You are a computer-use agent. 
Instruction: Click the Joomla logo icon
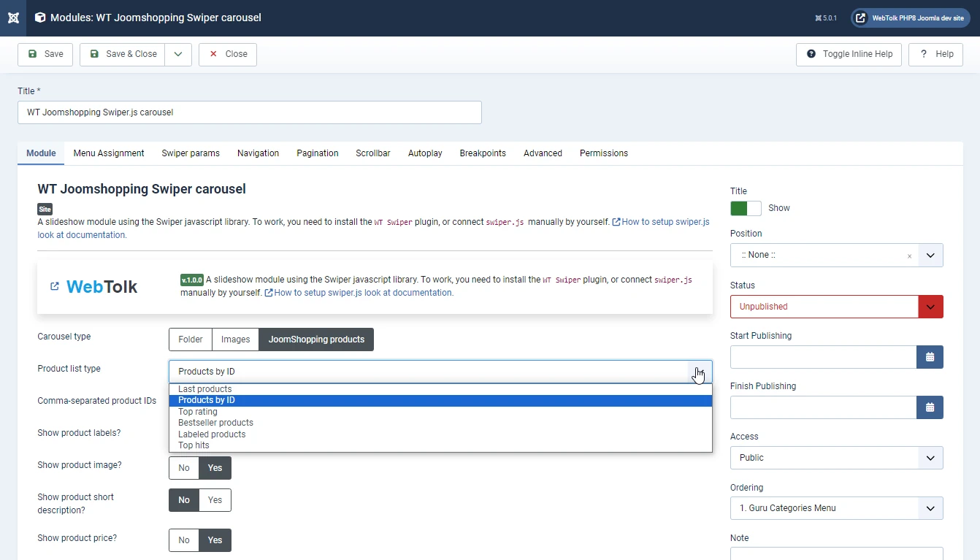tap(13, 18)
